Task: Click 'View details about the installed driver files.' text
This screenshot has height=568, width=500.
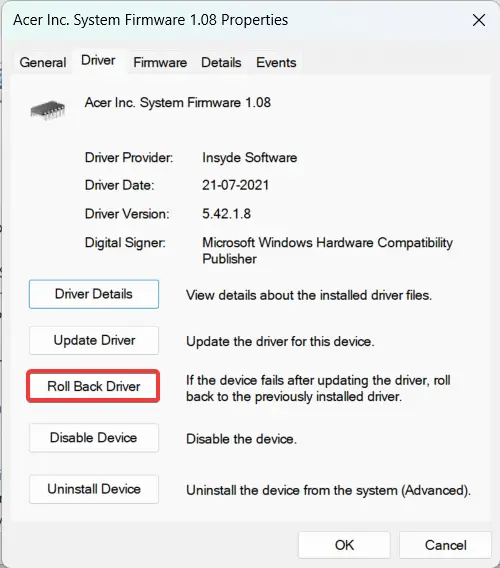Action: pos(309,295)
